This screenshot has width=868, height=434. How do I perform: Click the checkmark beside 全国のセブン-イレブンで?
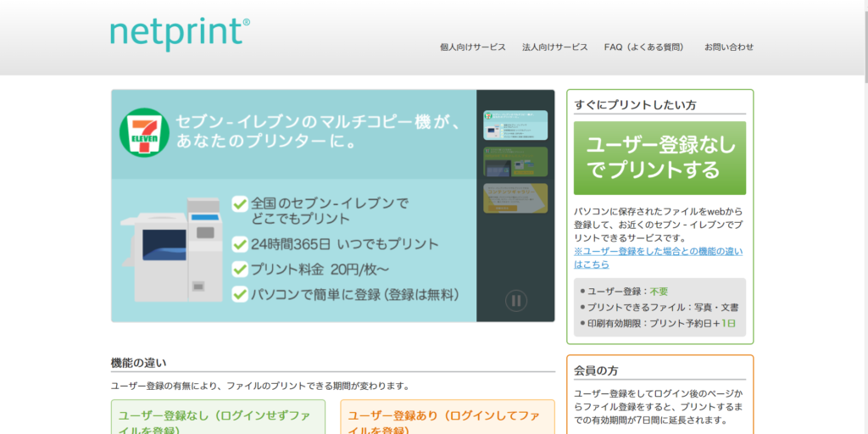coord(240,203)
